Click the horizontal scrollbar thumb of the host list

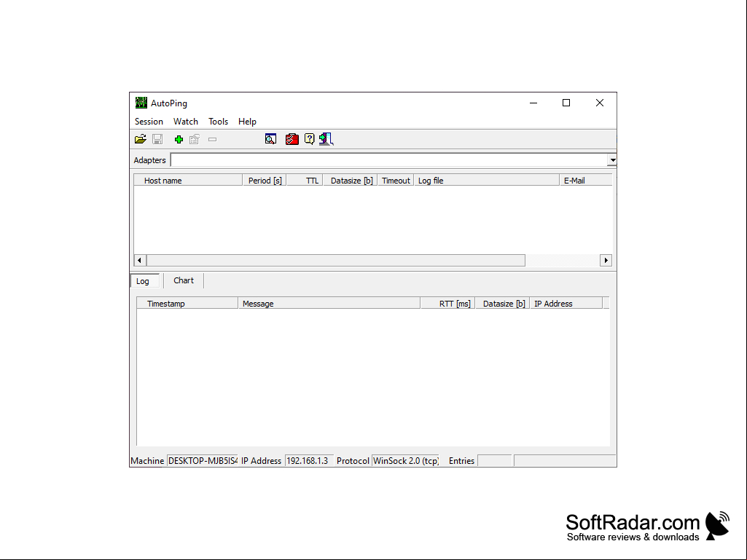[x=336, y=260]
